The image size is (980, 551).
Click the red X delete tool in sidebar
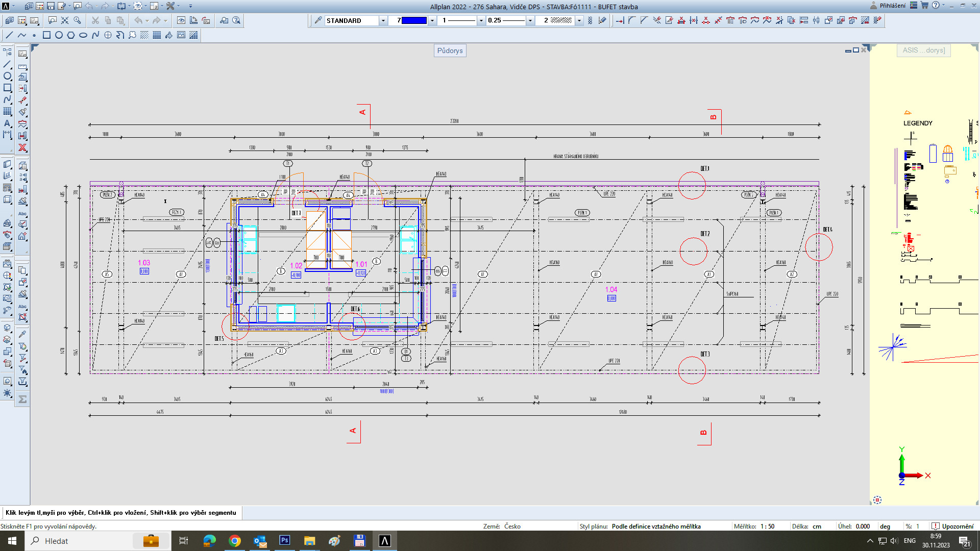pos(22,147)
